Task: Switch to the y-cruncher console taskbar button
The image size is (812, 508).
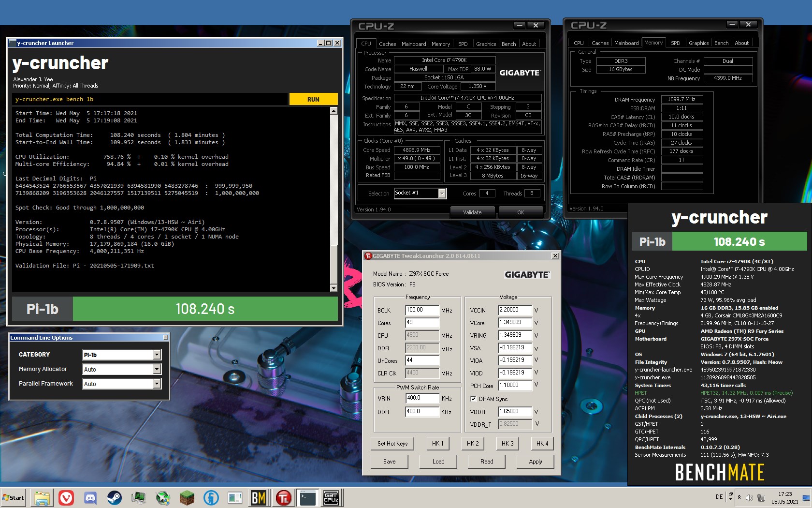Action: coord(307,498)
